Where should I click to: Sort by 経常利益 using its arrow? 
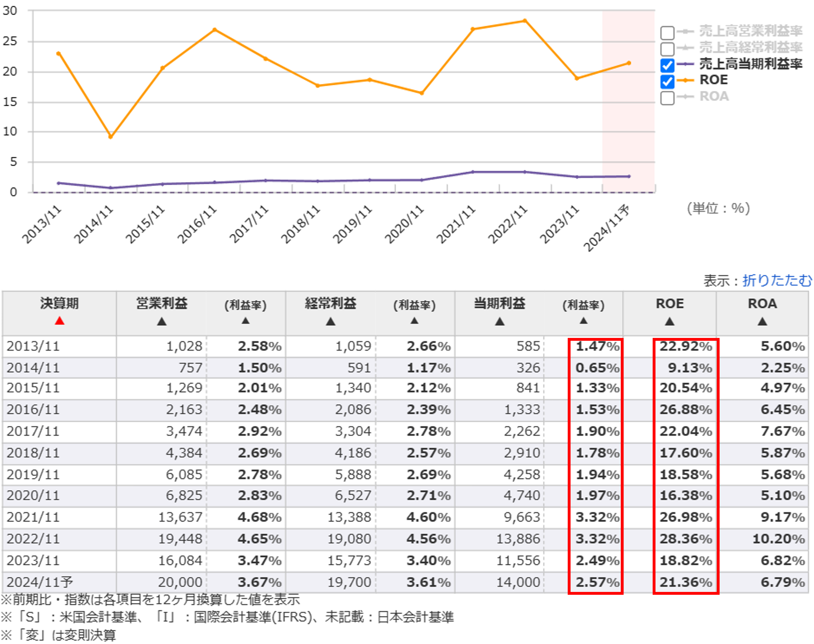(x=330, y=322)
